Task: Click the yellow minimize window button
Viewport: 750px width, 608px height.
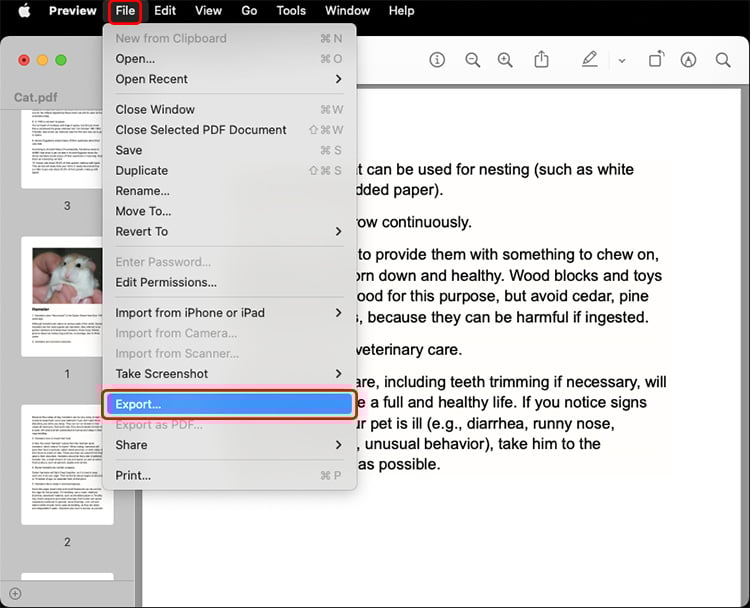Action: (x=43, y=60)
